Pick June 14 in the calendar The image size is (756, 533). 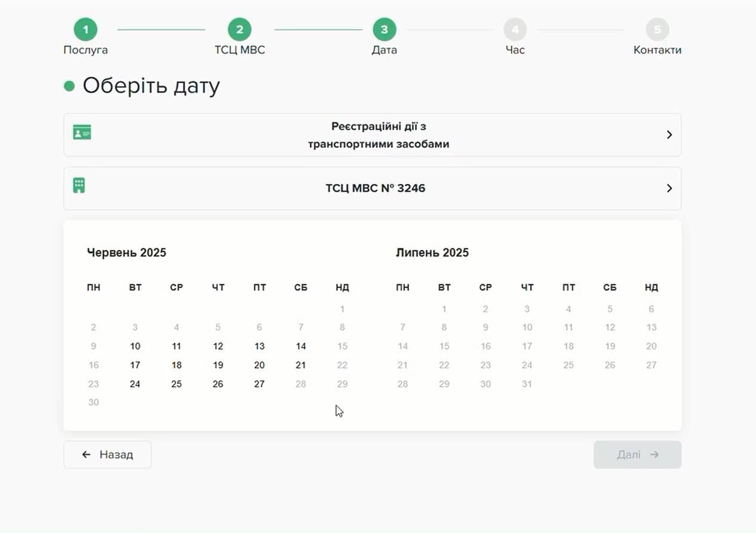(x=301, y=346)
